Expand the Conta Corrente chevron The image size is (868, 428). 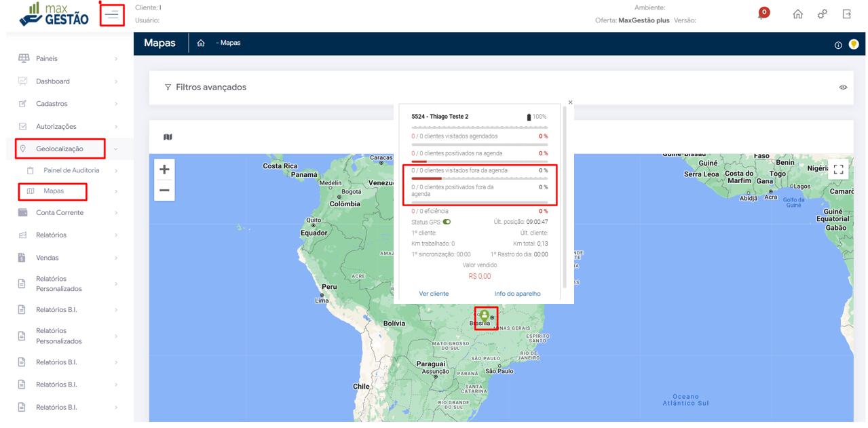116,213
